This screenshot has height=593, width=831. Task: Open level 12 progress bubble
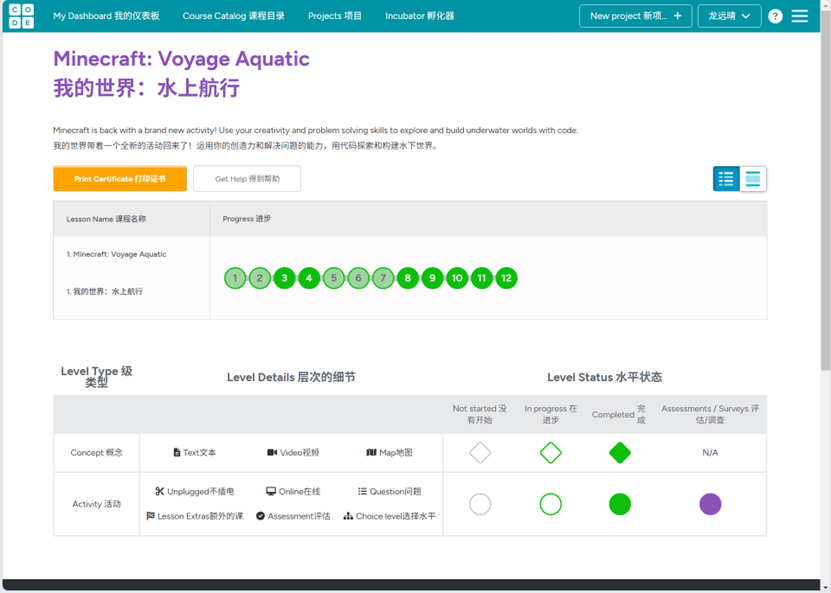click(507, 278)
